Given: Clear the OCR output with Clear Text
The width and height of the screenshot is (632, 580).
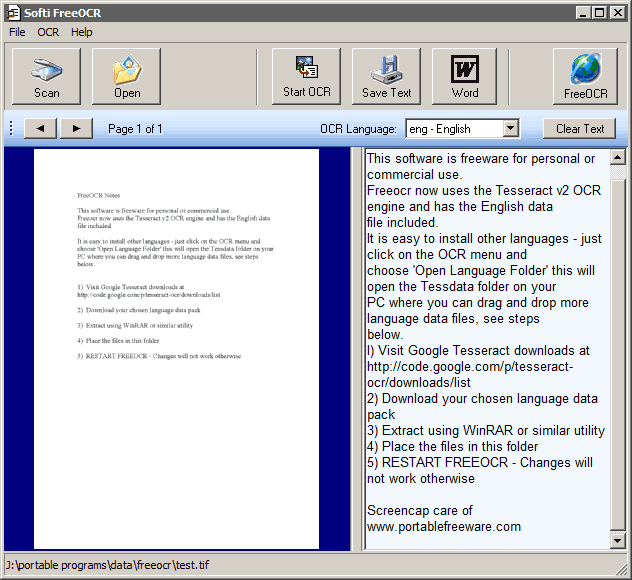Looking at the screenshot, I should 580,129.
